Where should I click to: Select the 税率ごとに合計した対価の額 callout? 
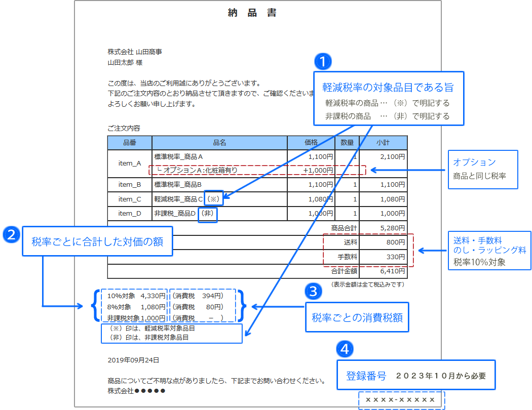coord(97,242)
